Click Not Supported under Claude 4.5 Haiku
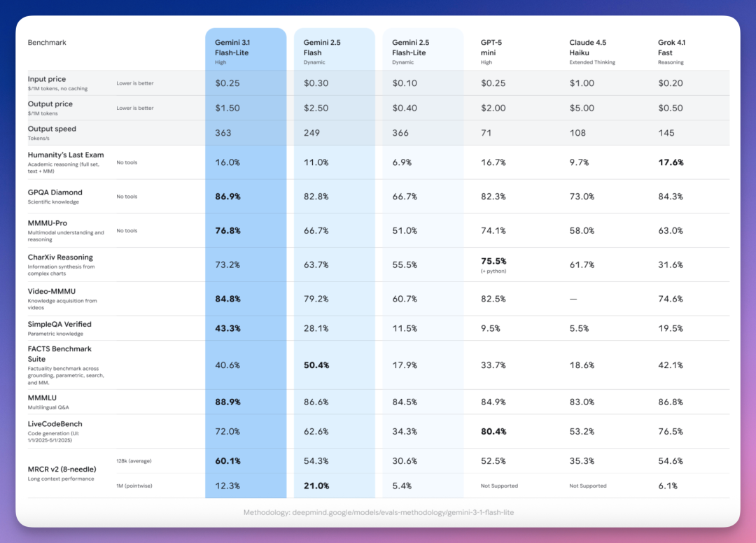 [588, 486]
